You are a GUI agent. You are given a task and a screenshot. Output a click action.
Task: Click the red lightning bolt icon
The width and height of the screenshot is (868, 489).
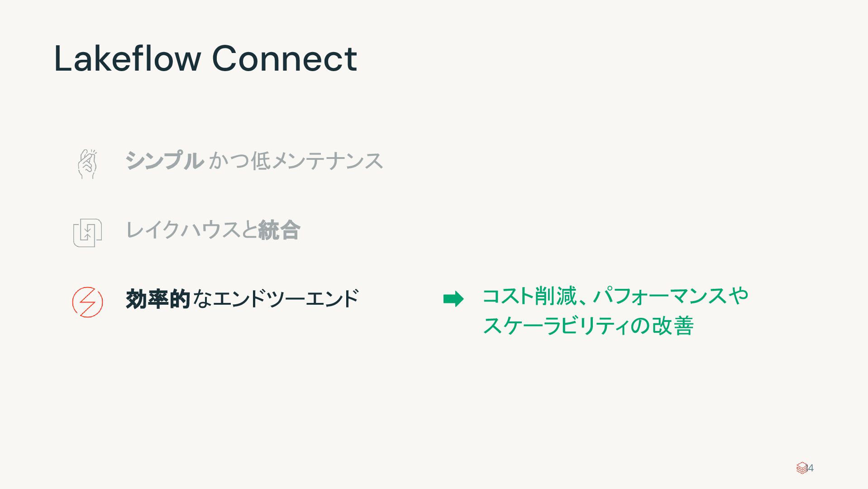tap(87, 302)
